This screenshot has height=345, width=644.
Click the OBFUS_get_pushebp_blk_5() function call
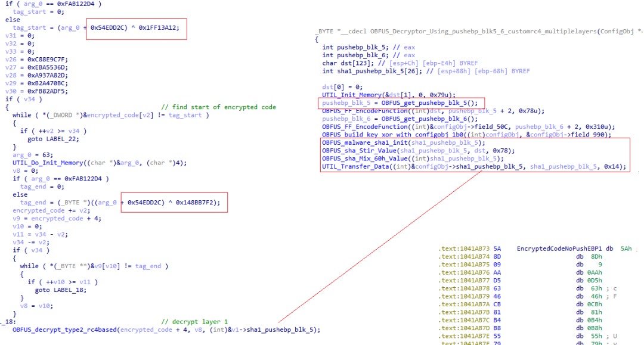click(429, 102)
